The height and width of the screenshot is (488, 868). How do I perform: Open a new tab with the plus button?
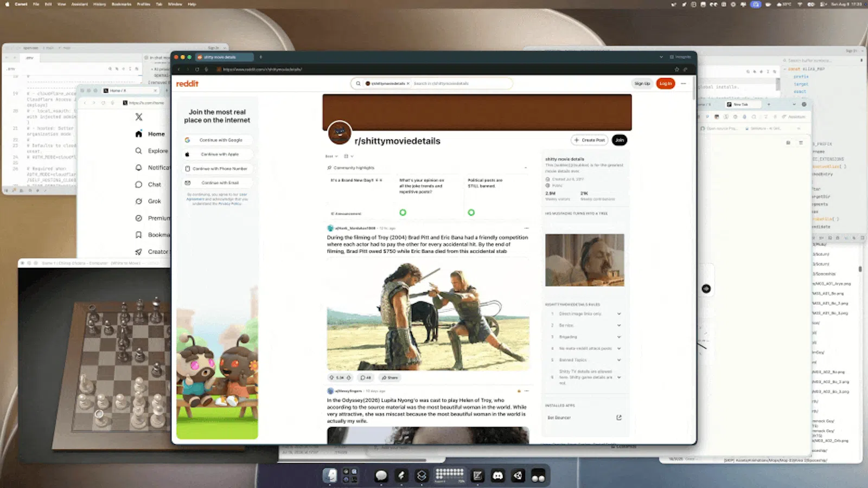tap(260, 57)
